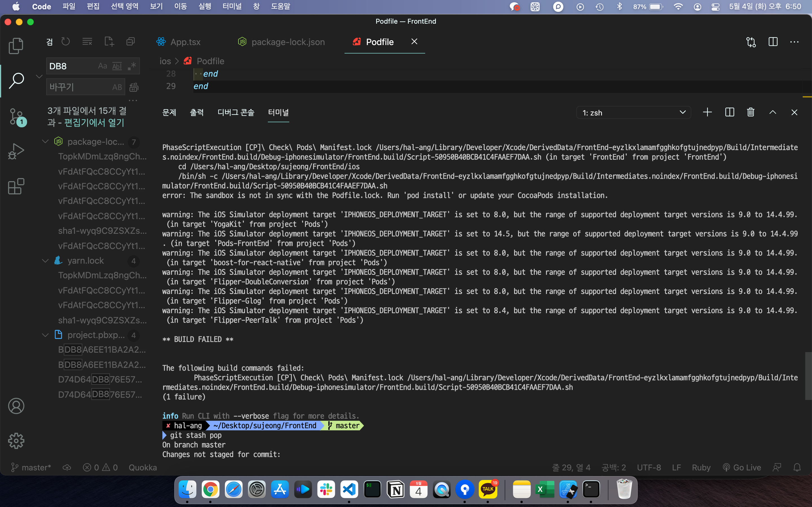Click the Go Live status button
Screen dimensions: 812x507
[742, 468]
